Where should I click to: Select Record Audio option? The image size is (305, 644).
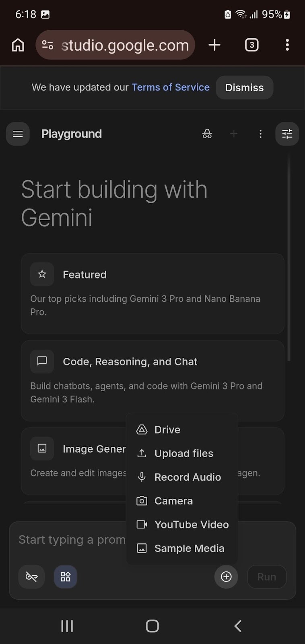(188, 477)
